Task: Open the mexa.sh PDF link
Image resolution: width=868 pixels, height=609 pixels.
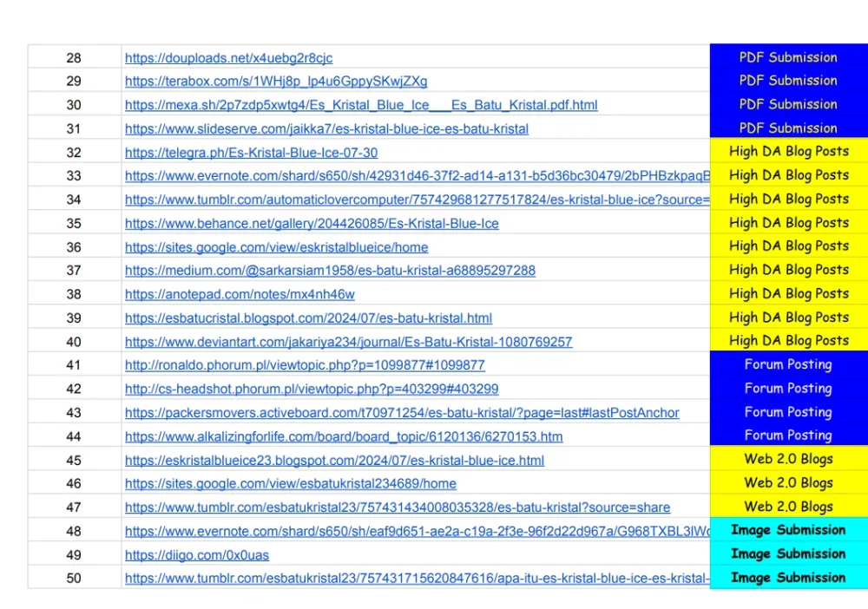Action: pyautogui.click(x=361, y=105)
